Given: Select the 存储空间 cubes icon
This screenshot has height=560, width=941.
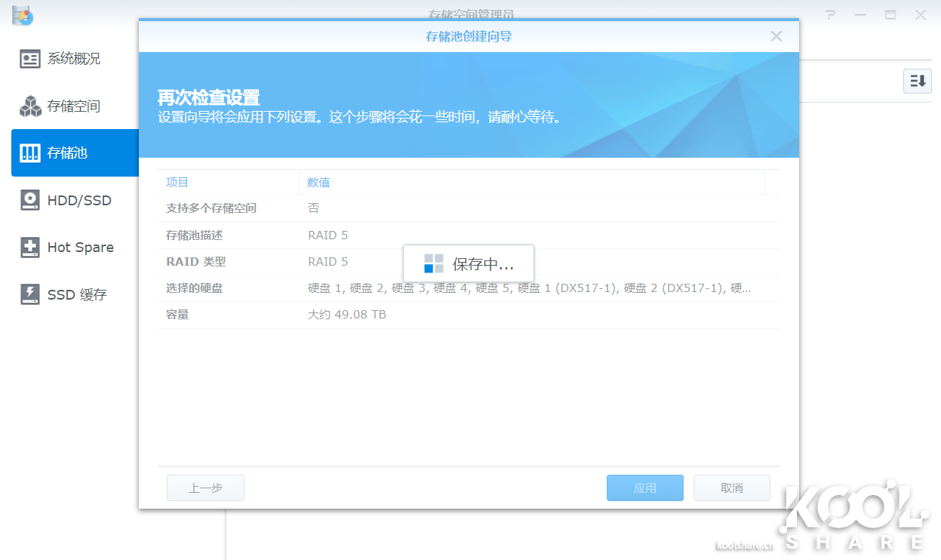Looking at the screenshot, I should [30, 106].
